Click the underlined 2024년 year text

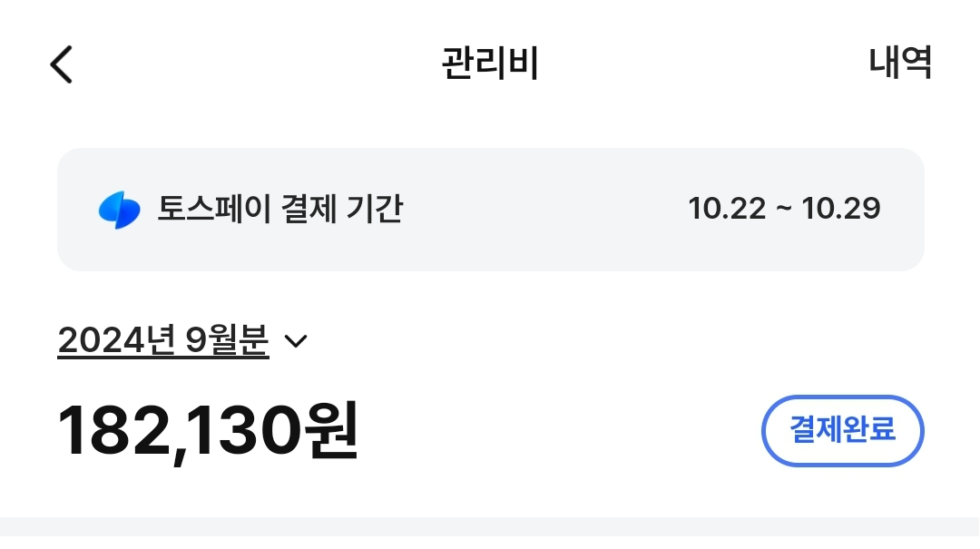pos(116,340)
